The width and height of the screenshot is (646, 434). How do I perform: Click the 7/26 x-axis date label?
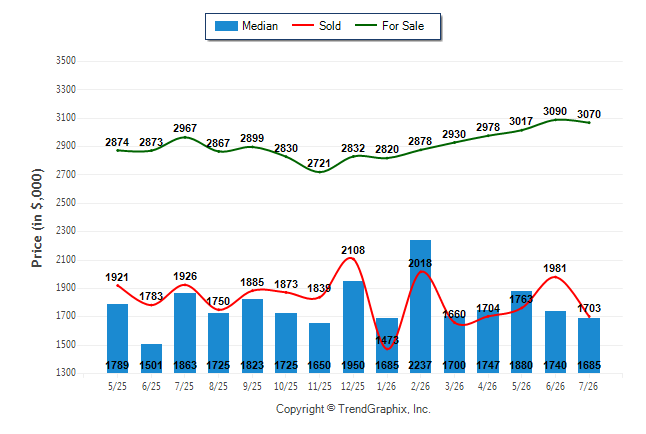click(x=588, y=386)
